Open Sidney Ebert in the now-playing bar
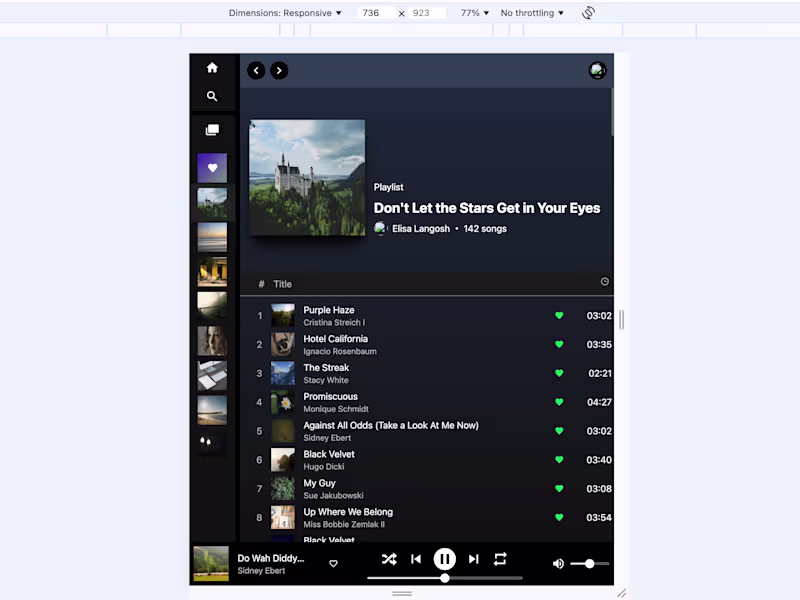This screenshot has width=800, height=600. tap(261, 570)
